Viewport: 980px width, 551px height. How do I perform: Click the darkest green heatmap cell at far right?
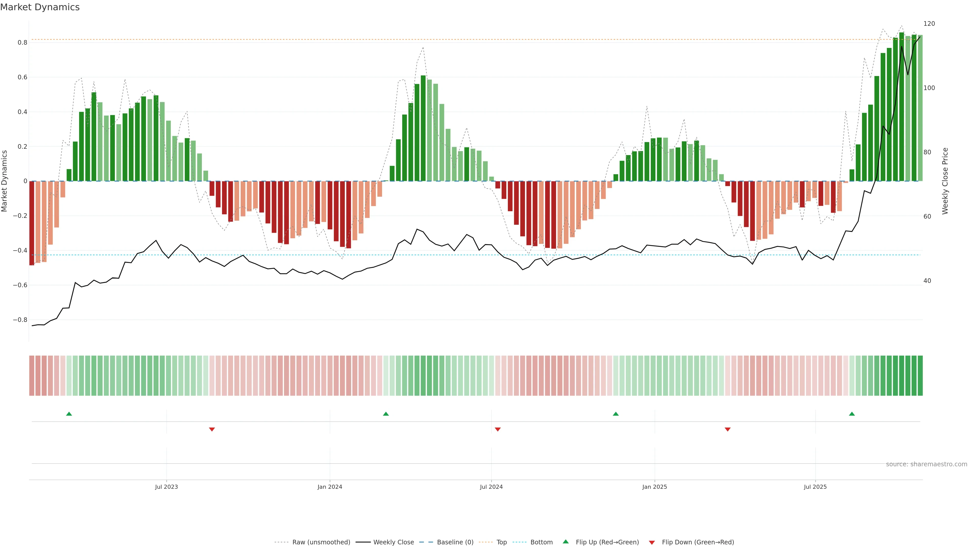click(920, 376)
